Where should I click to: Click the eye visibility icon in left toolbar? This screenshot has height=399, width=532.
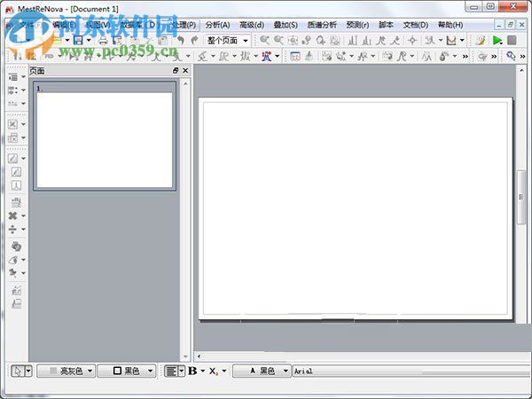pyautogui.click(x=13, y=260)
